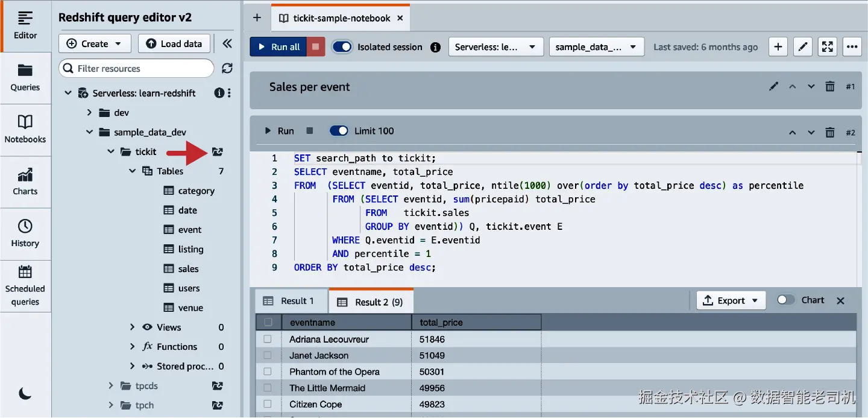Check the Adriana Lecouvreur row
The width and height of the screenshot is (868, 418).
268,339
